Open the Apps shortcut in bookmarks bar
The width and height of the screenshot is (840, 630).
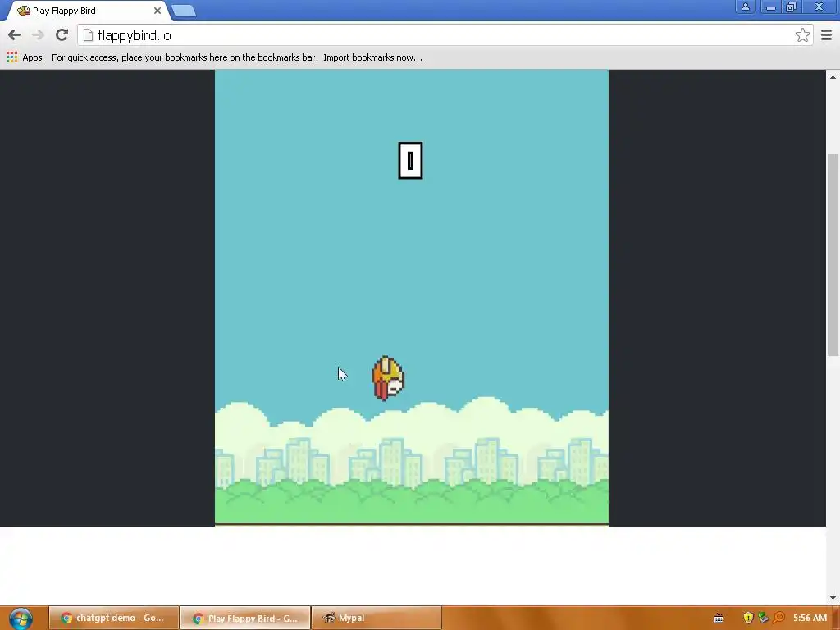[24, 57]
